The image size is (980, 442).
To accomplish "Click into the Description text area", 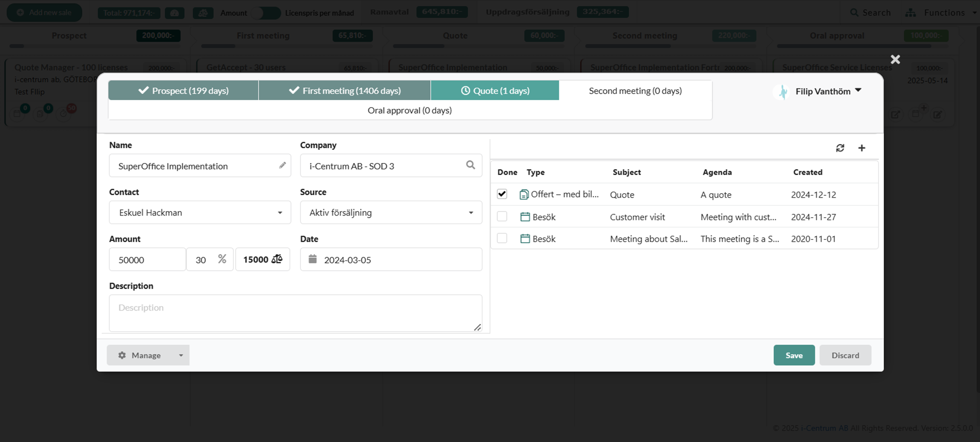I will click(295, 313).
